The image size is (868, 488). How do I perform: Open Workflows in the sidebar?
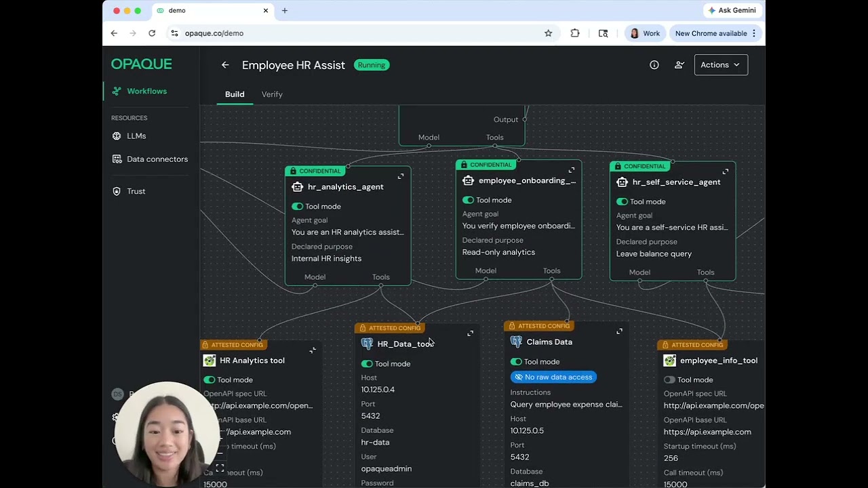(x=146, y=91)
